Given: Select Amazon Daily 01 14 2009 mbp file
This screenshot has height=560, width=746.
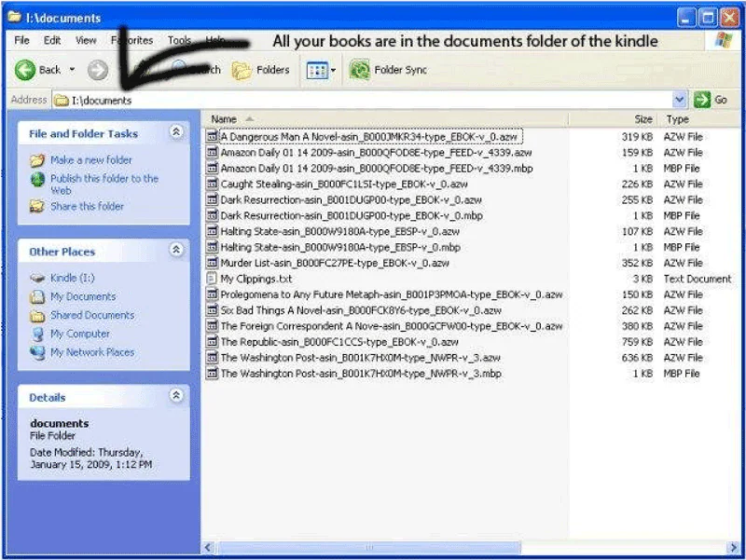Looking at the screenshot, I should tap(377, 169).
